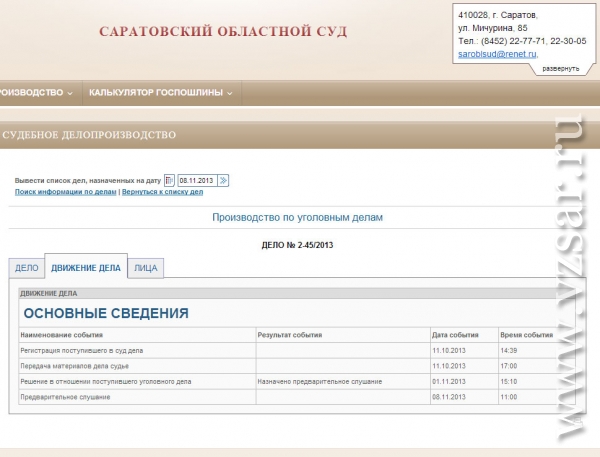This screenshot has height=457, width=600.
Task: Switch to the ДЕЛО tab
Action: point(27,268)
